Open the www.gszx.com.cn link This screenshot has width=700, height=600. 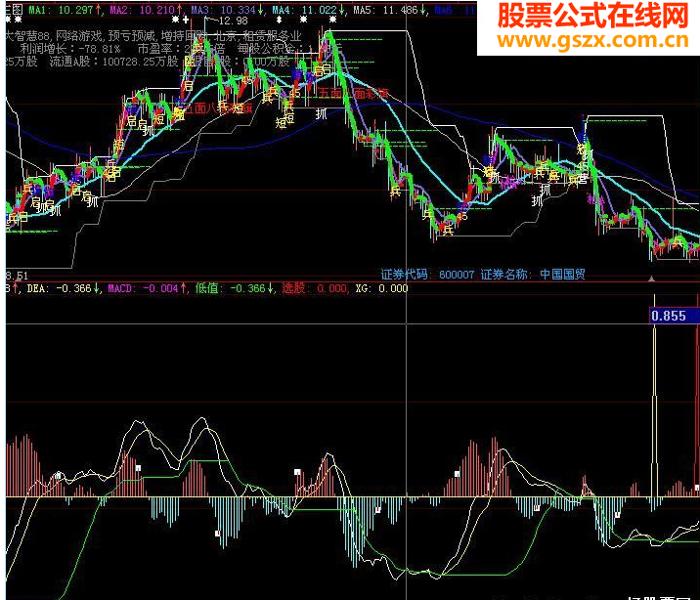pyautogui.click(x=592, y=41)
